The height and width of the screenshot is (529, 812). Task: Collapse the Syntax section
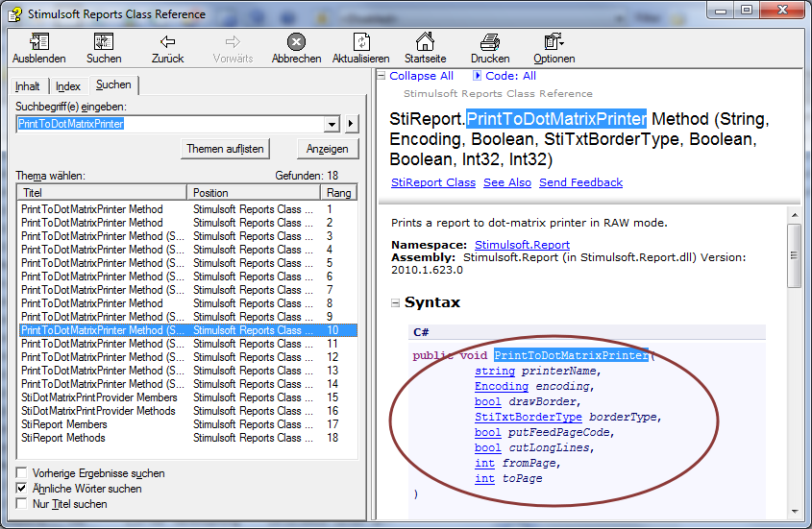(x=395, y=302)
